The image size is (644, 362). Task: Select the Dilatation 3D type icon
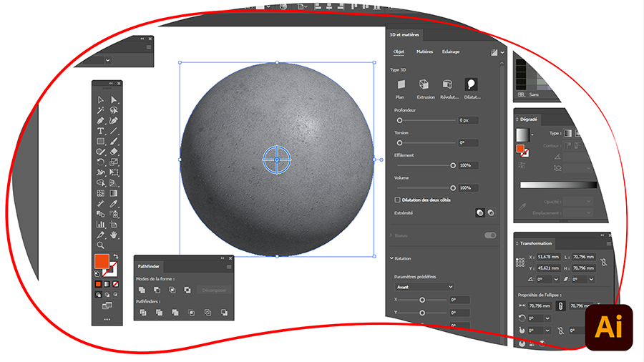(472, 85)
